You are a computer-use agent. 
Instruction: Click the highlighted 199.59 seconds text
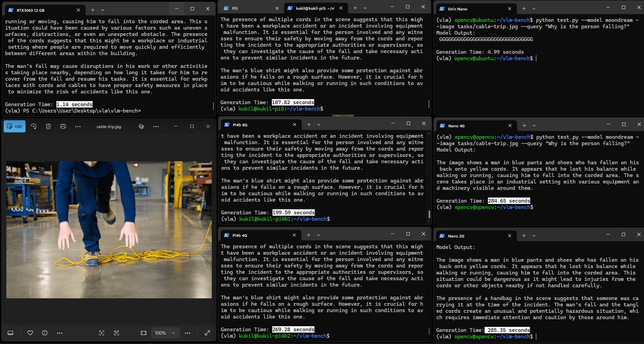pos(294,213)
